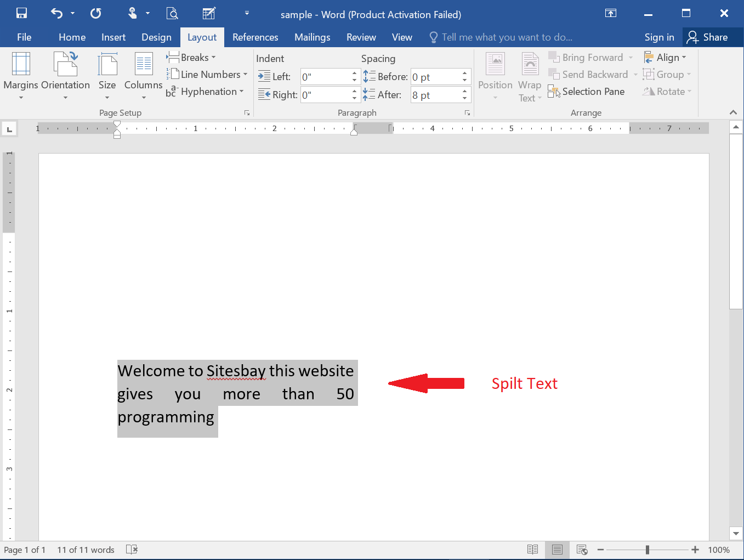
Task: Open the Orientation options
Action: pos(65,76)
